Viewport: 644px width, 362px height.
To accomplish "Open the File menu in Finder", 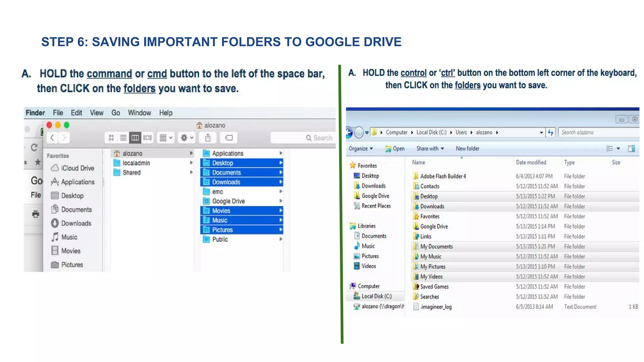I will [58, 113].
